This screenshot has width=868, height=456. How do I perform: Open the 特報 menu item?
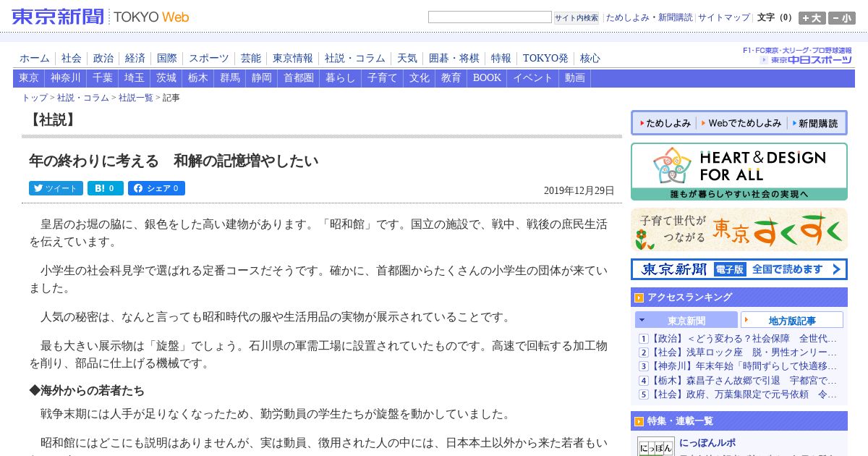pos(501,59)
